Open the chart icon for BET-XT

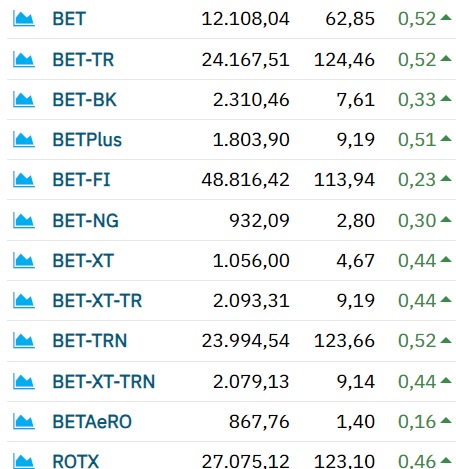tap(24, 261)
